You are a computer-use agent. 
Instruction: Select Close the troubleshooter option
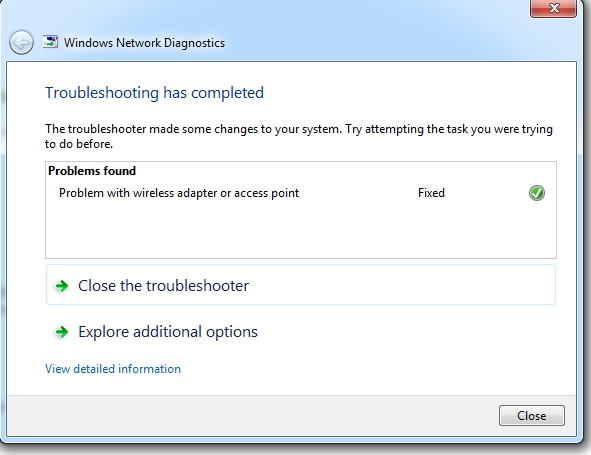(300, 285)
